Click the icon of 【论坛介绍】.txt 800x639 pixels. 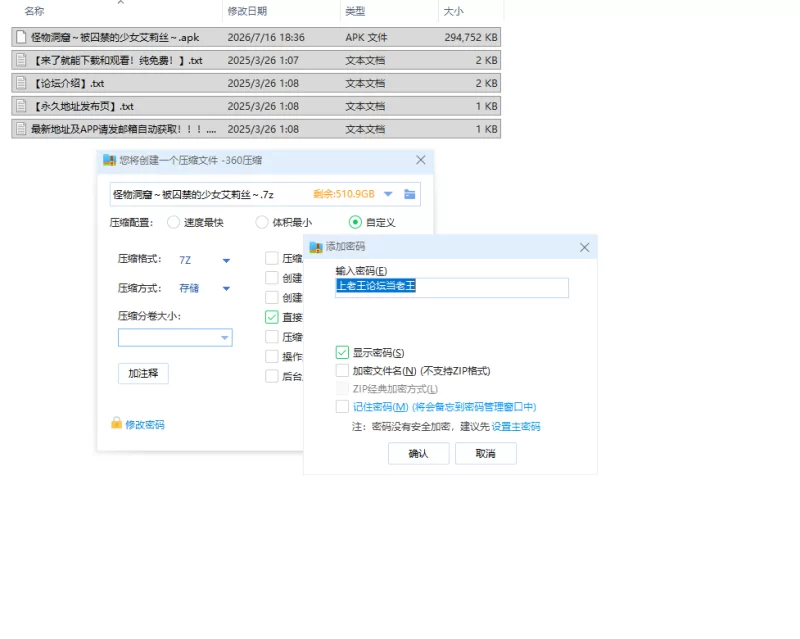[x=21, y=83]
